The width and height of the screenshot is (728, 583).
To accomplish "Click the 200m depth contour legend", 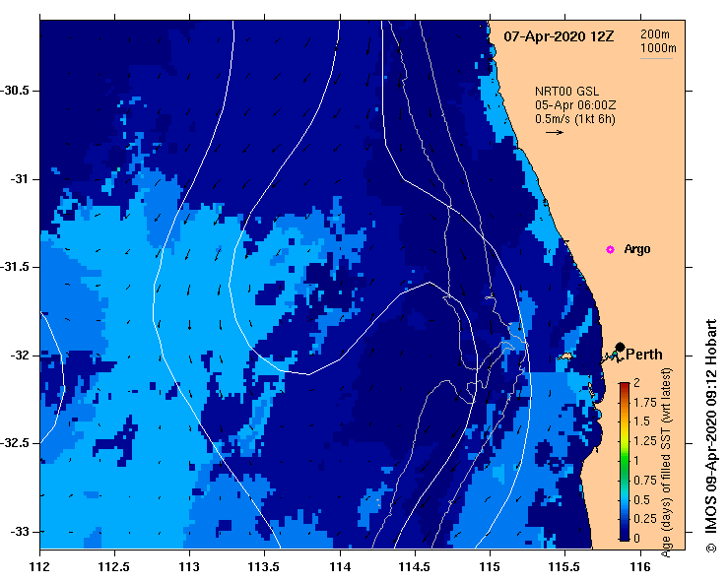I will (x=655, y=34).
